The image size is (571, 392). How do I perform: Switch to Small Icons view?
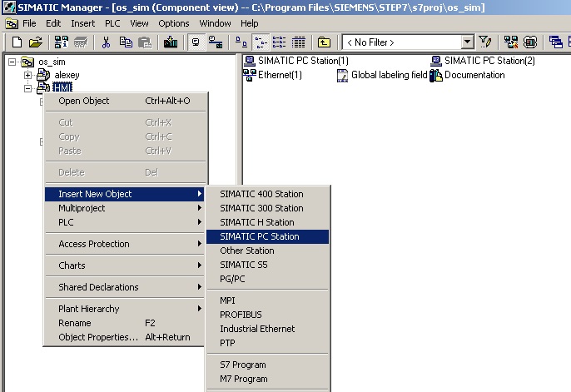pos(261,42)
